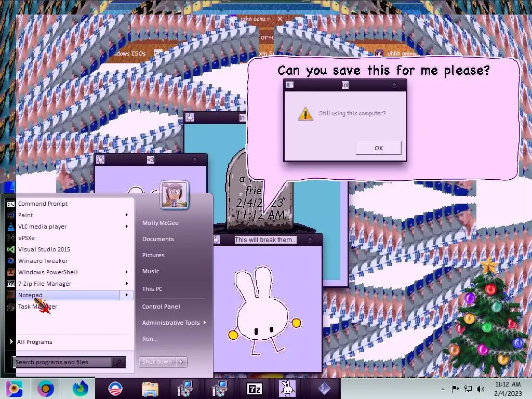Click the Visual Studio icon

click(x=11, y=249)
